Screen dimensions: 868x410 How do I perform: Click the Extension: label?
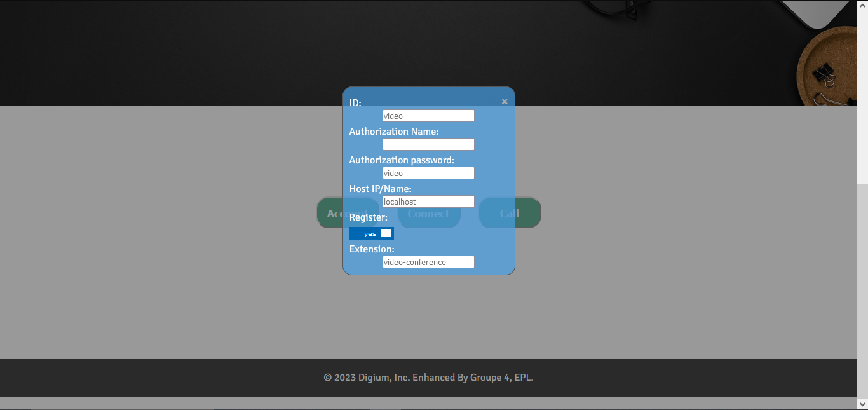tap(372, 249)
